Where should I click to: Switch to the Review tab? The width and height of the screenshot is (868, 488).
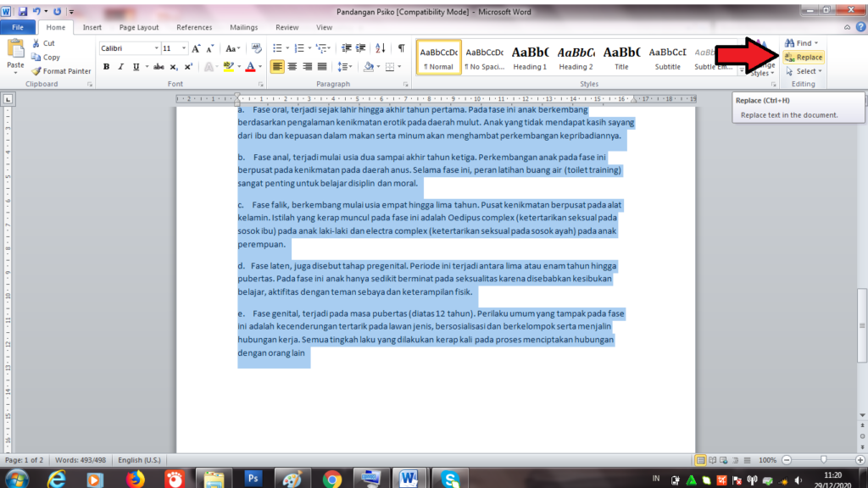287,27
